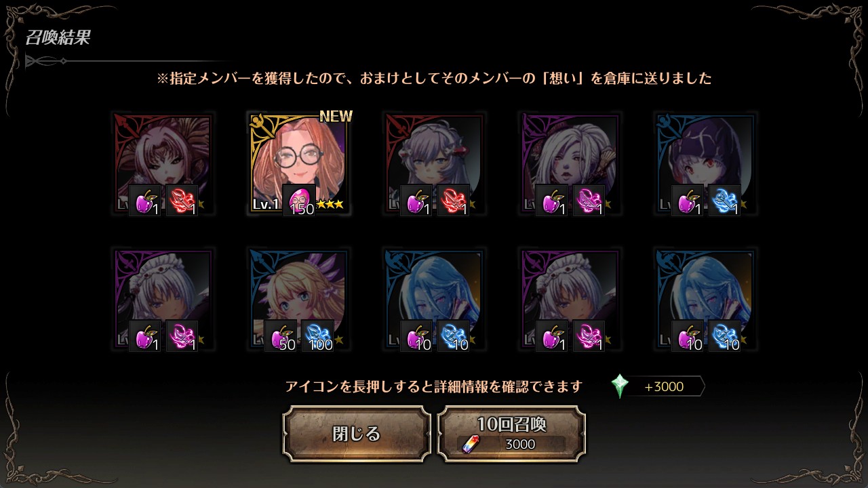Viewport: 868px width, 488px height.
Task: Click the blue crystal icon on dark-haired card
Action: tap(725, 201)
